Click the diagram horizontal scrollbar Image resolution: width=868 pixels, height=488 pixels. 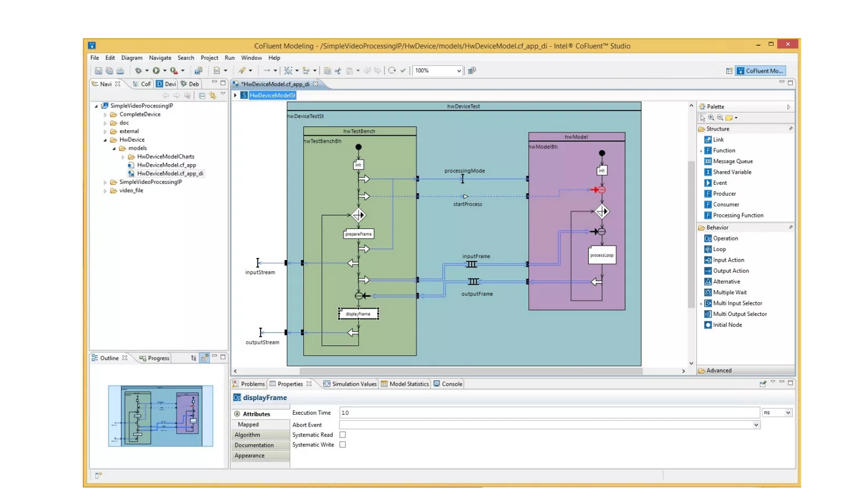point(471,371)
